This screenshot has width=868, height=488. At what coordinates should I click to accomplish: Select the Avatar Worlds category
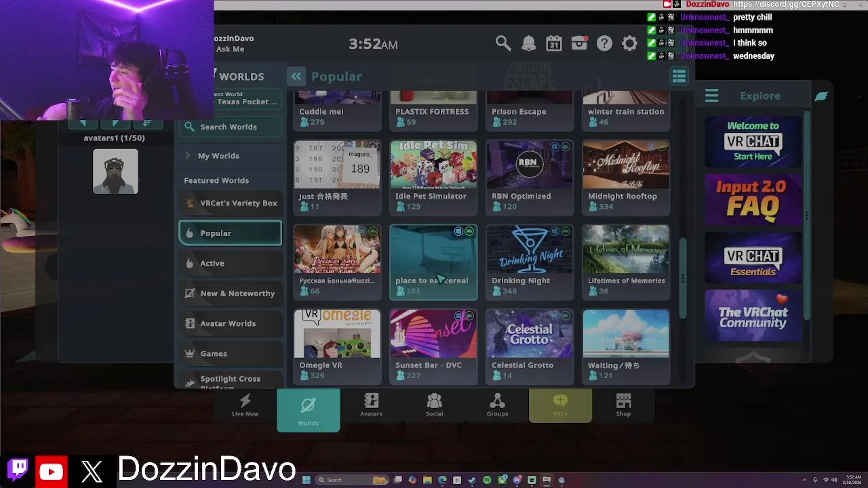tap(231, 323)
